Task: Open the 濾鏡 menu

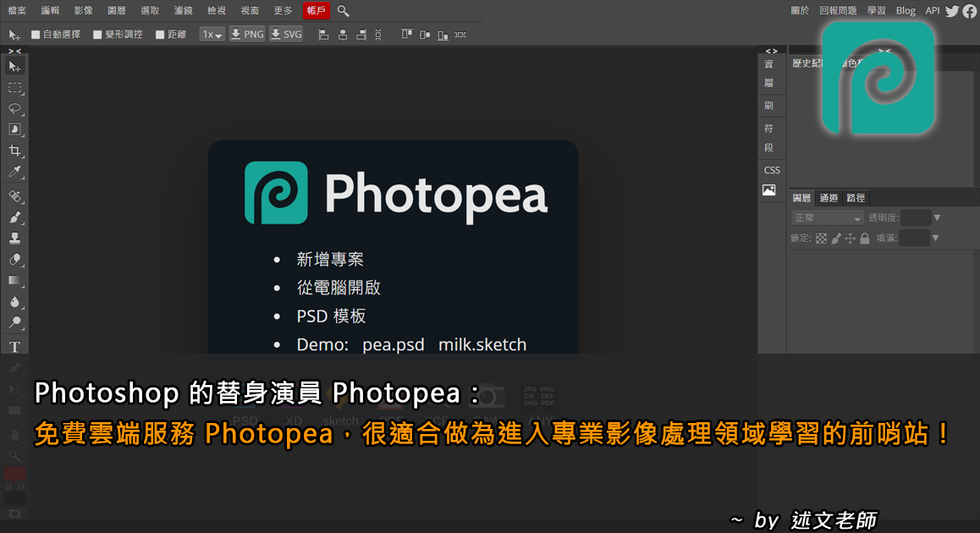Action: tap(183, 11)
